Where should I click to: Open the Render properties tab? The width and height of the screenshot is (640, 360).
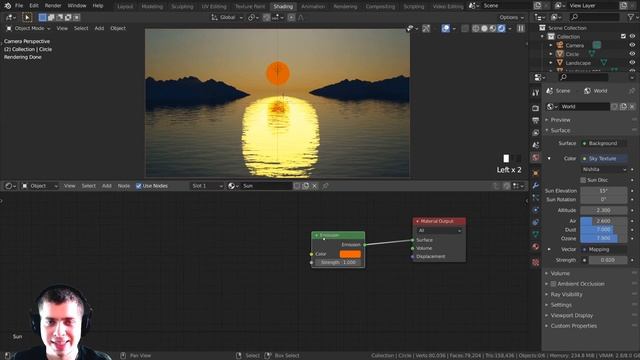pyautogui.click(x=536, y=108)
